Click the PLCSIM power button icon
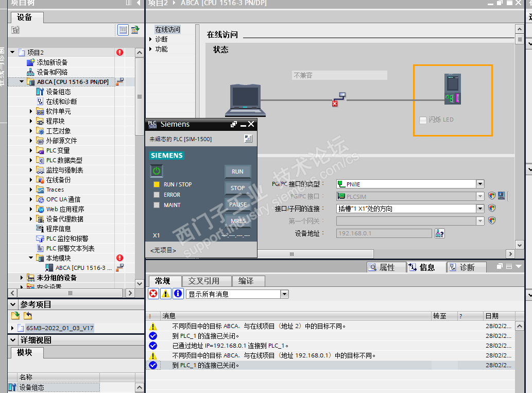Screen dimensions: 532x393 157,170
